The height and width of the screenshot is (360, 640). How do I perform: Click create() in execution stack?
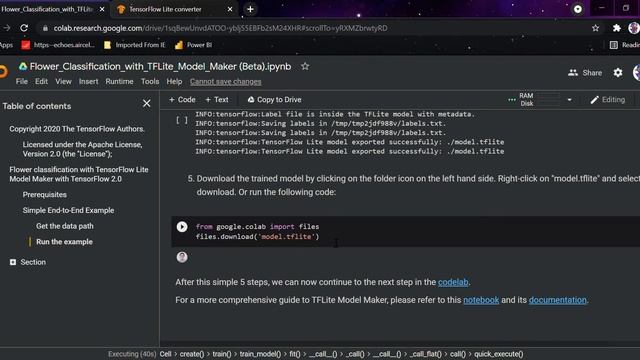click(192, 354)
